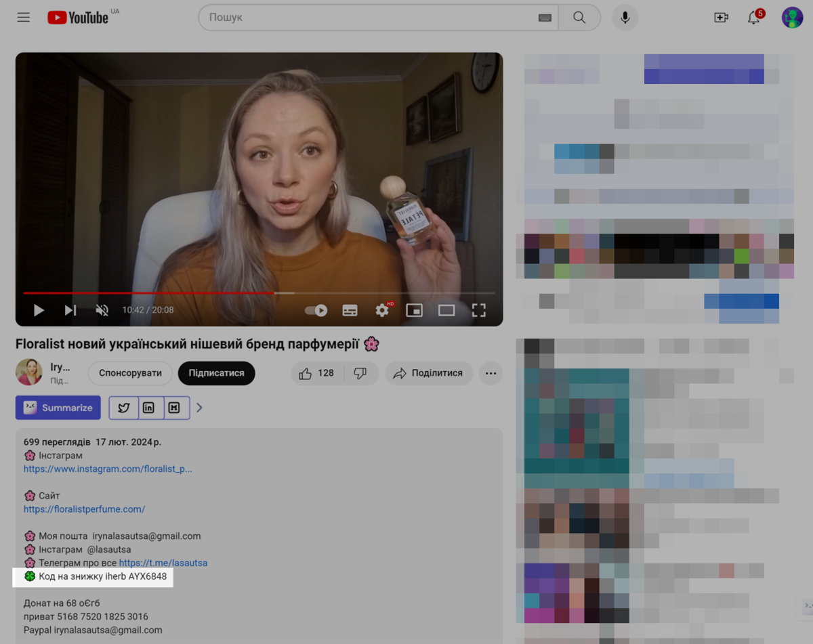This screenshot has height=644, width=813.
Task: Click the Поділитися share button
Action: (429, 373)
